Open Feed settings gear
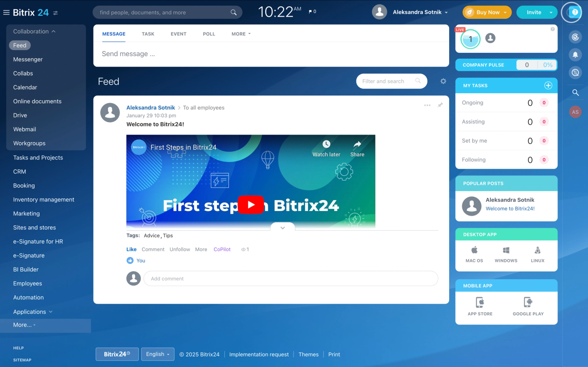The image size is (588, 367). [443, 81]
